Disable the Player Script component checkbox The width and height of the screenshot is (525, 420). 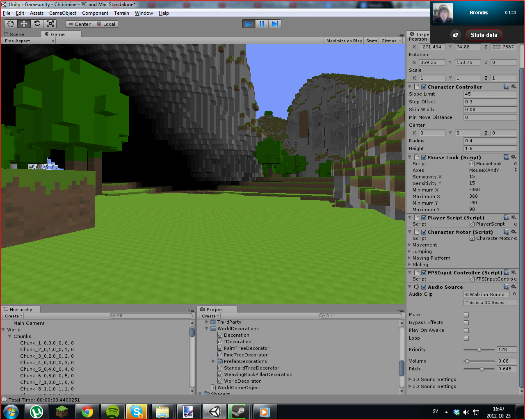424,218
